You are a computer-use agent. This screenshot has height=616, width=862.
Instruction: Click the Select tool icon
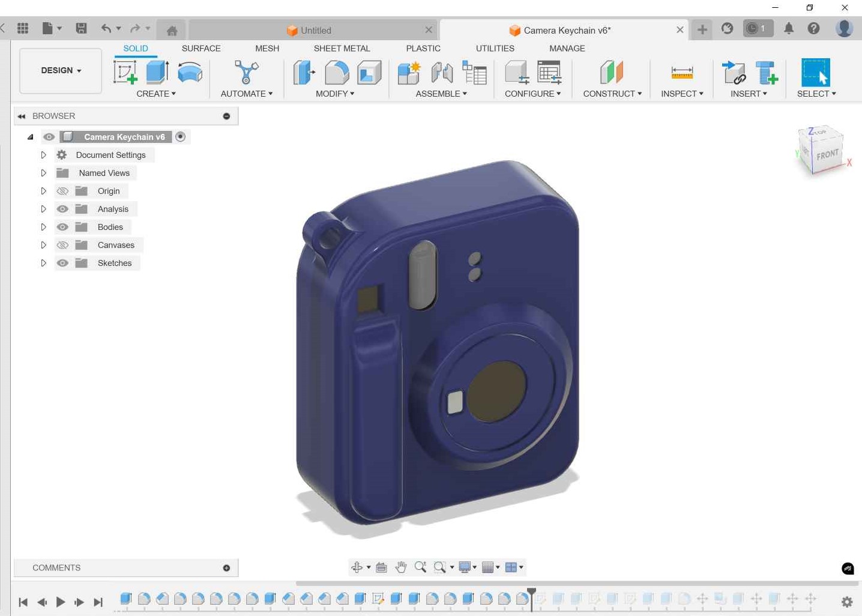[x=816, y=73]
